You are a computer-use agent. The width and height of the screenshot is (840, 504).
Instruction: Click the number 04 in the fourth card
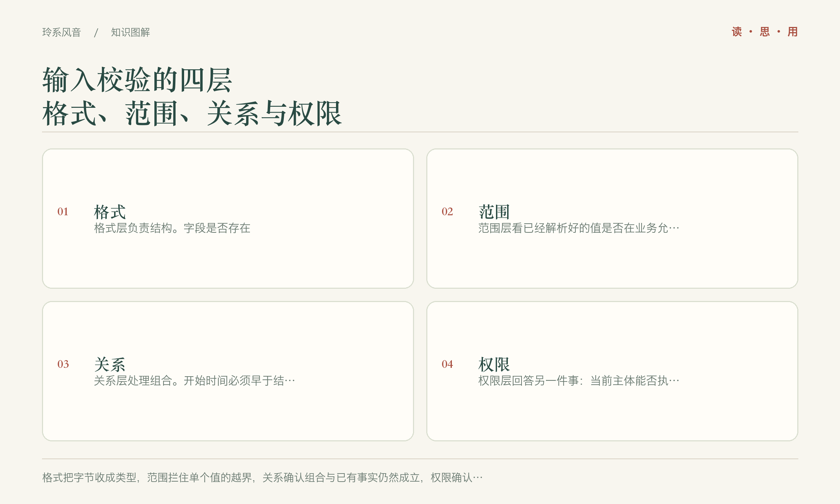click(x=447, y=364)
